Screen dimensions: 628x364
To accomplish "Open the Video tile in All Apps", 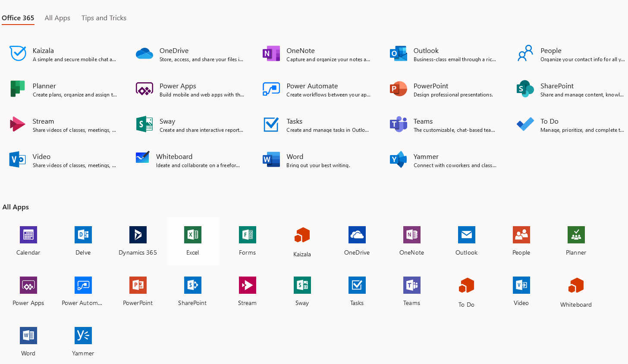I will tap(521, 291).
